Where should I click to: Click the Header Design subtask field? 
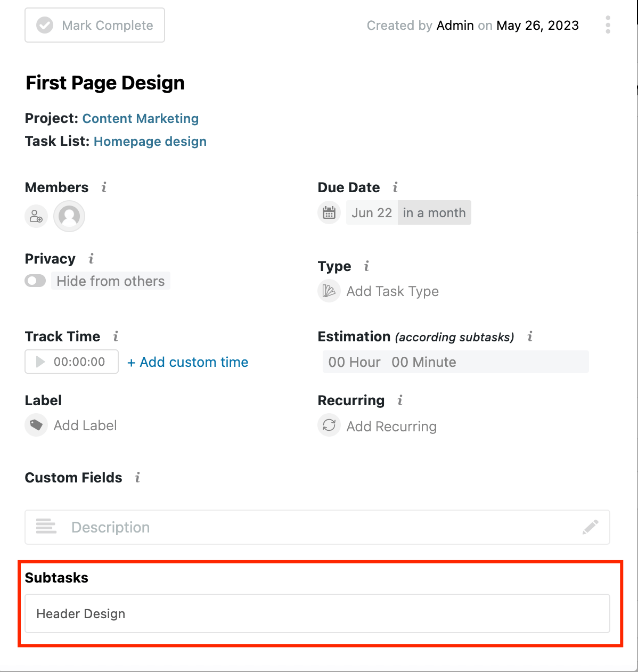tap(317, 613)
